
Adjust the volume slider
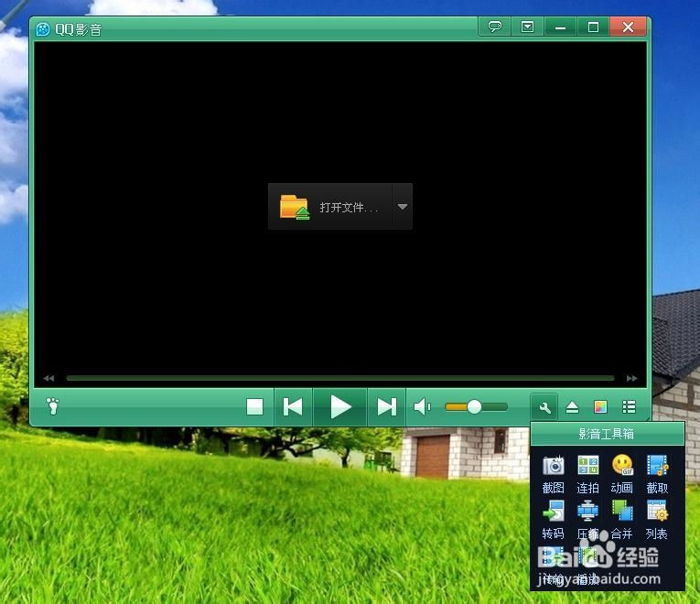pyautogui.click(x=477, y=406)
